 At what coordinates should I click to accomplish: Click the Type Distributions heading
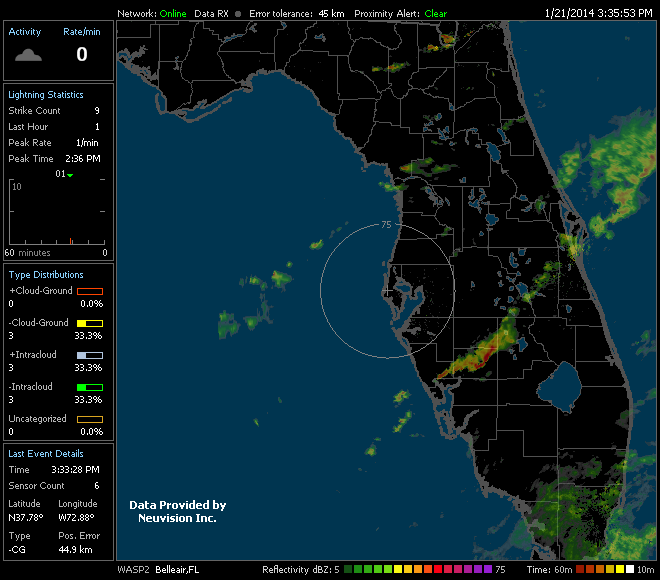point(46,275)
